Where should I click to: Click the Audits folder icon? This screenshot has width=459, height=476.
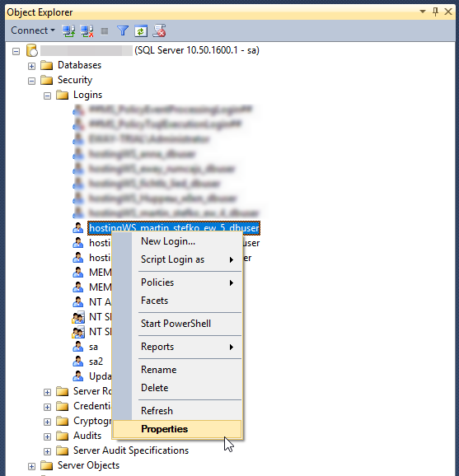pyautogui.click(x=63, y=436)
